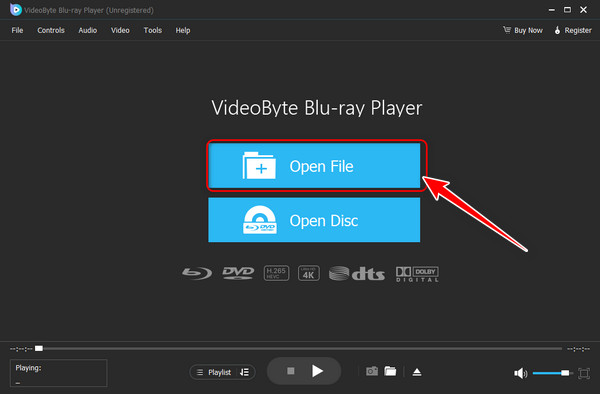
Task: Open the Tools menu
Action: tap(153, 30)
